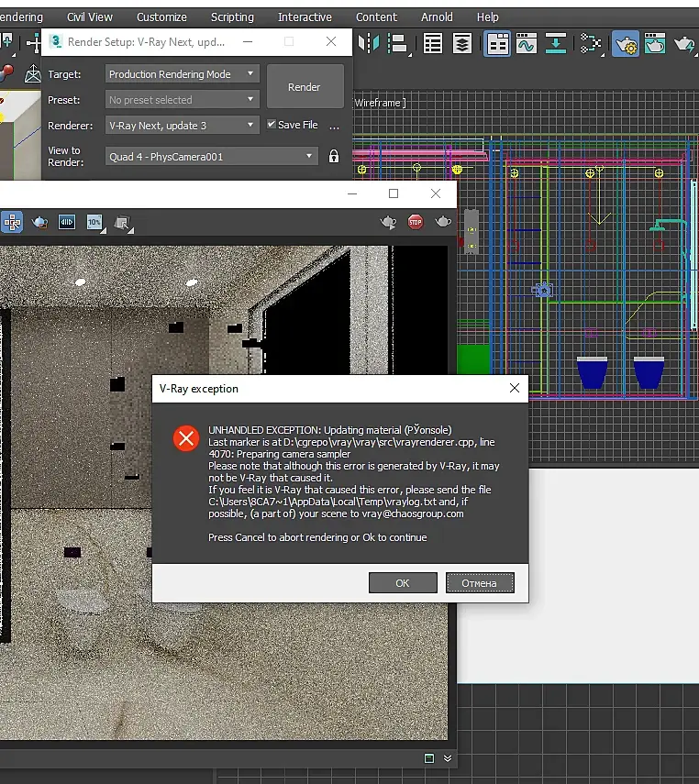Expand the Target rendering mode dropdown
This screenshot has width=699, height=784.
point(183,74)
